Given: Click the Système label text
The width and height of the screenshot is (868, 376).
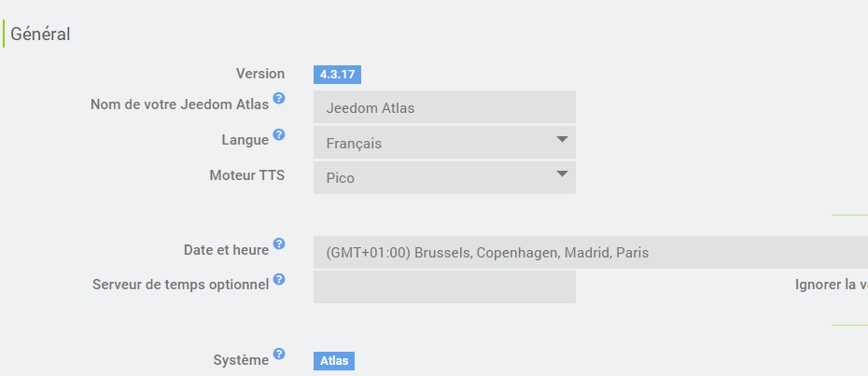Looking at the screenshot, I should pyautogui.click(x=241, y=360).
